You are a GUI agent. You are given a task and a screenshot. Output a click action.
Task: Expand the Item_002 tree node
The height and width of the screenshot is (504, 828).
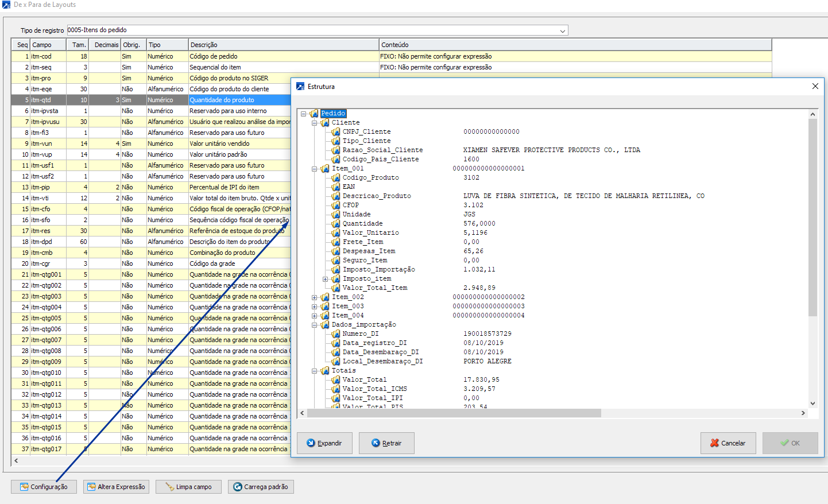(314, 297)
